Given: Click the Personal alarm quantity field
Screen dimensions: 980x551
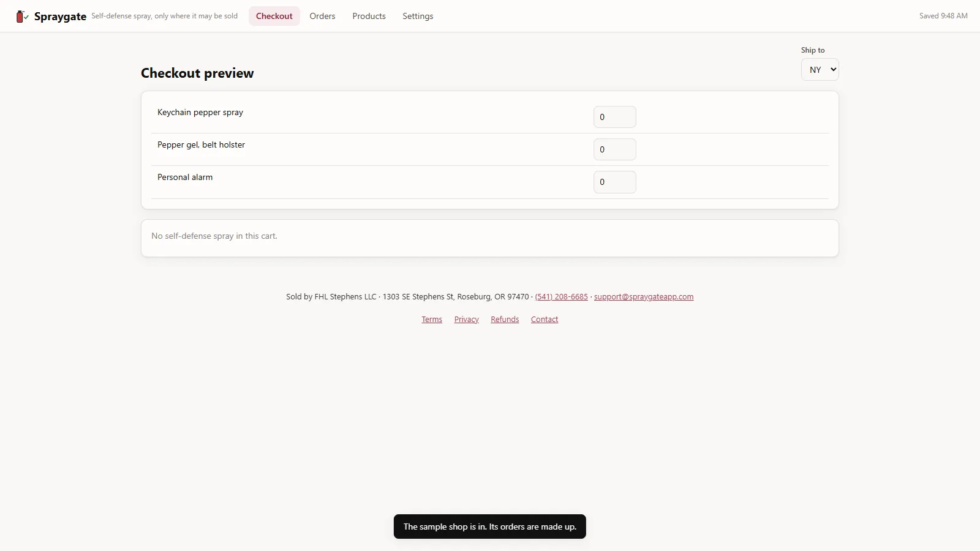Looking at the screenshot, I should (614, 182).
